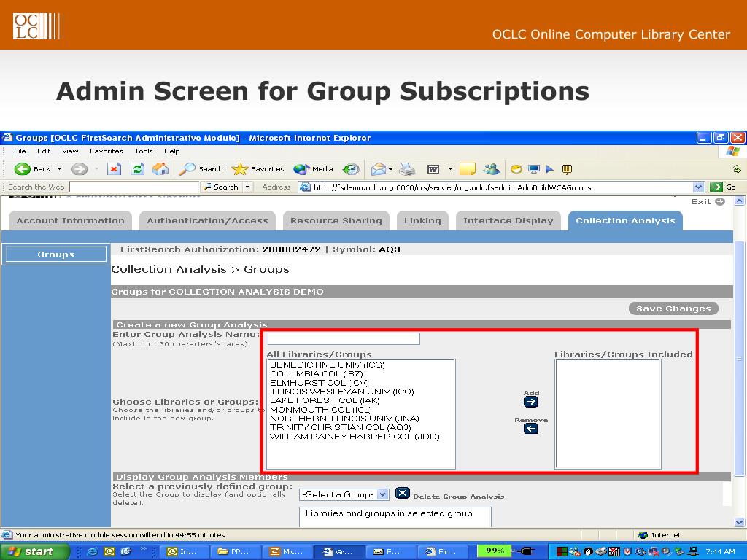Screen dimensions: 747x560
Task: Refresh the page with the green arrows icon
Action: click(x=138, y=168)
